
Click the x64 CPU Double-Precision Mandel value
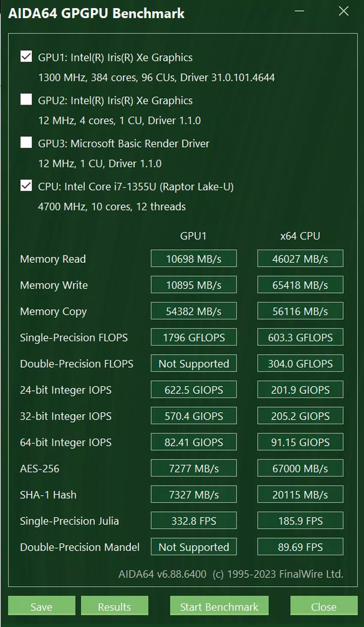[300, 547]
